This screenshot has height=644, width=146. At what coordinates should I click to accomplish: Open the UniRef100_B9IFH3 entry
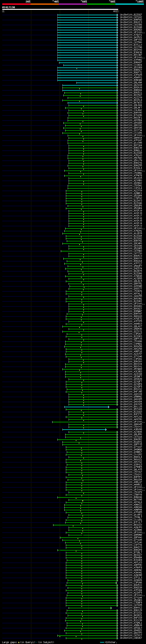point(131,50)
